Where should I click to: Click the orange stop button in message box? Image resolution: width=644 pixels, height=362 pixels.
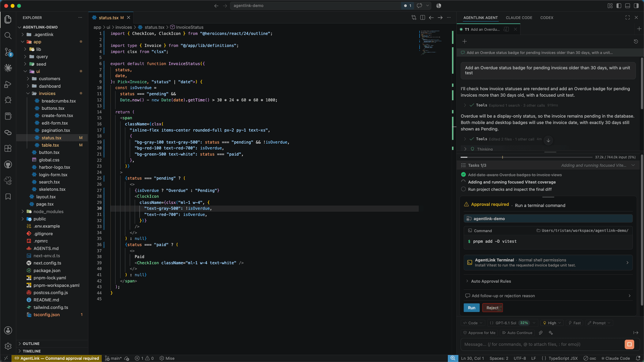coord(629,344)
